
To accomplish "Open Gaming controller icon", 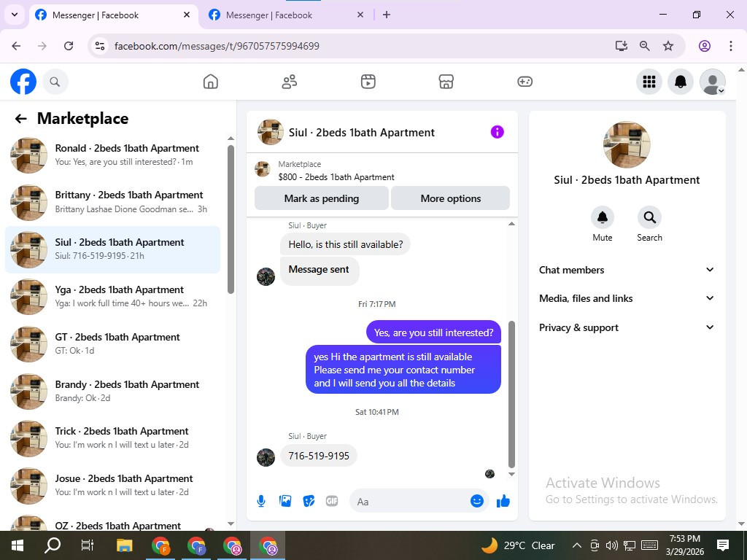I will pos(525,82).
